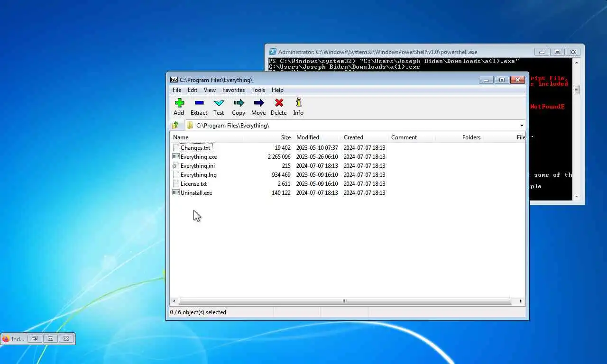Open the Help menu

(x=278, y=90)
